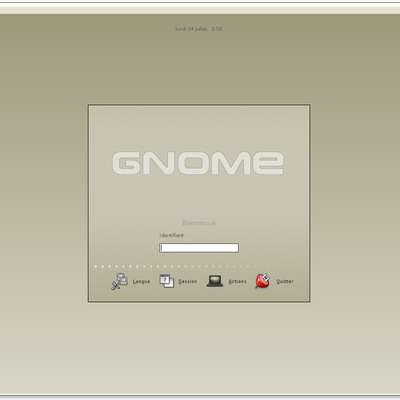Viewport: 400px width, 400px height.
Task: Open the Langue menu label
Action: (141, 282)
